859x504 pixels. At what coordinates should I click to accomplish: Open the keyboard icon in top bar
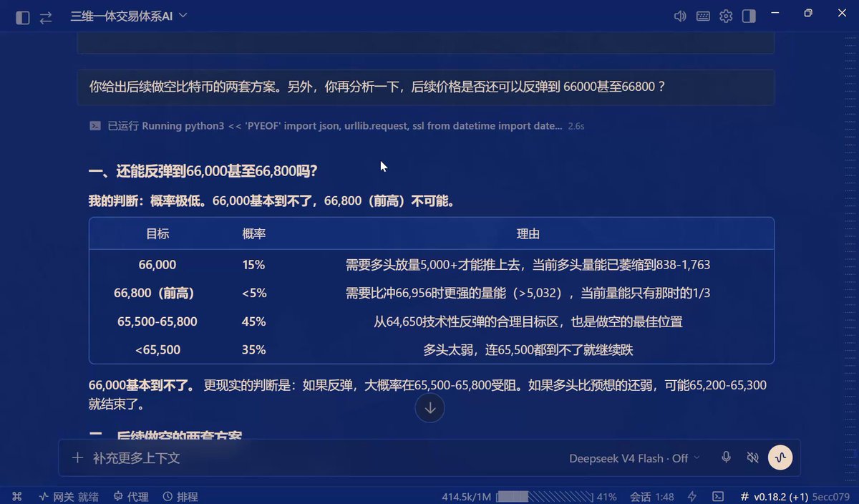(x=703, y=16)
